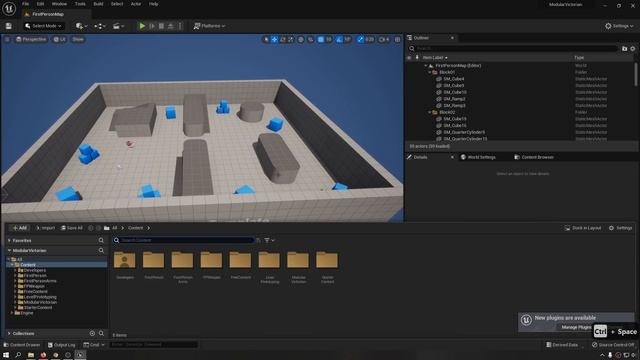Open the Tools menu

[80, 4]
